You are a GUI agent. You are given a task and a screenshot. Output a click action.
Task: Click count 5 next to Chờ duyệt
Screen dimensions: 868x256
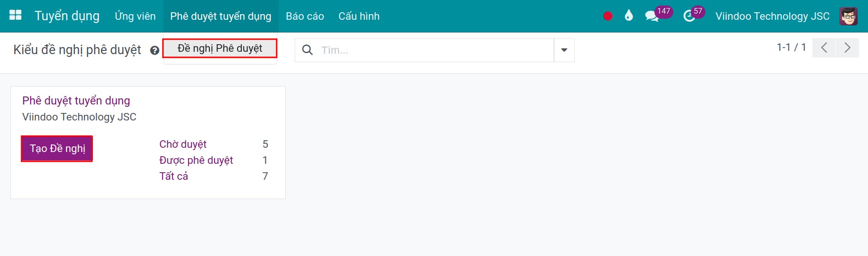click(x=265, y=144)
